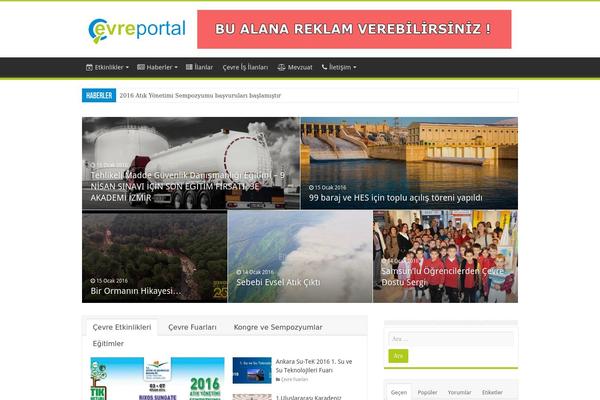This screenshot has width=600, height=400.
Task: Open the red 'Bu alana reklam verebilirsiniz' banner
Action: coord(354,29)
